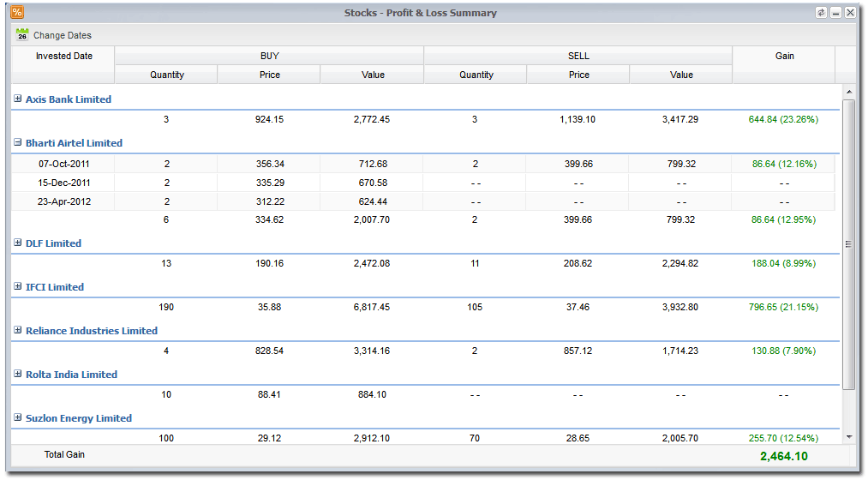The width and height of the screenshot is (868, 480).
Task: Click Bharti Airtel total buy value 2,007.70
Action: click(x=371, y=219)
